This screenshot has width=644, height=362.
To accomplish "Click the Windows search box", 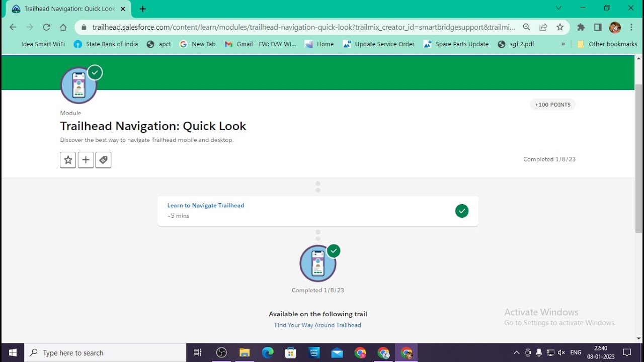I will 105,353.
